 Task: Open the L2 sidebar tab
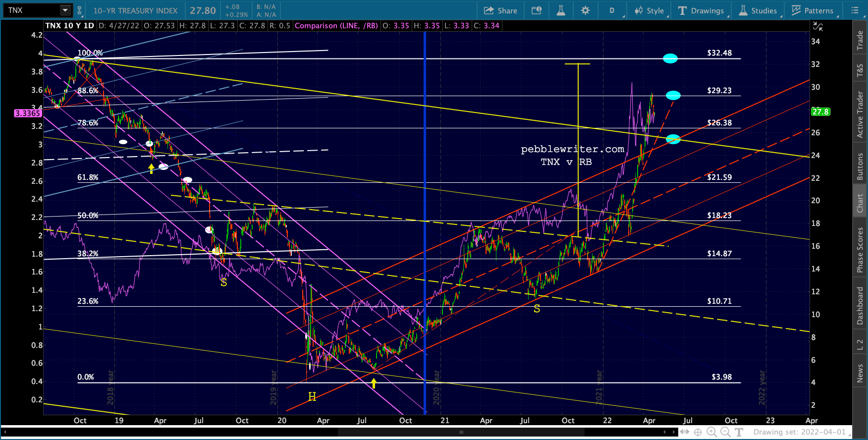tap(860, 345)
